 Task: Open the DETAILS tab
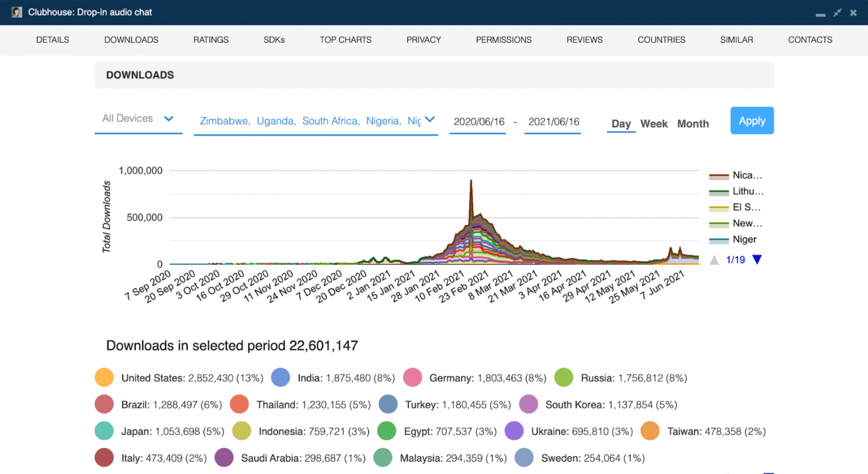(53, 40)
